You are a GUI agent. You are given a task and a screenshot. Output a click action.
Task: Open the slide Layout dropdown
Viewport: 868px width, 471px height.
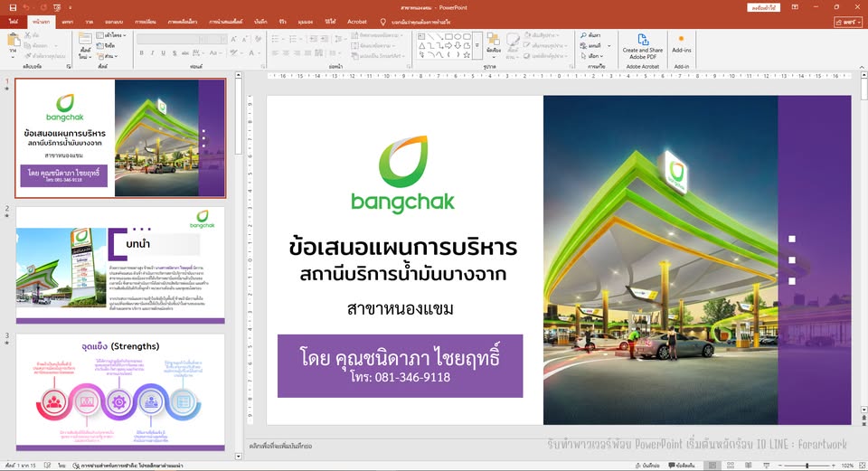(x=111, y=35)
